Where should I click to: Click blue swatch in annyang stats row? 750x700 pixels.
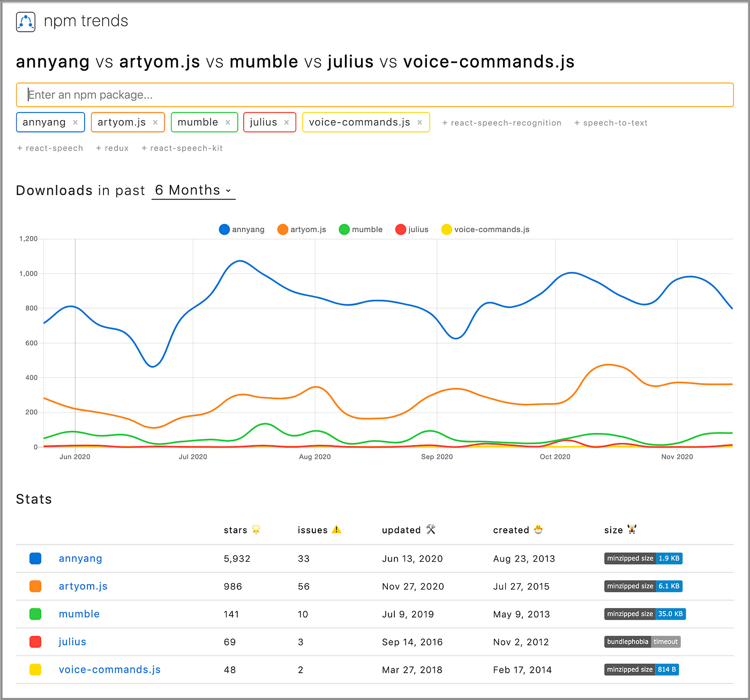point(35,558)
